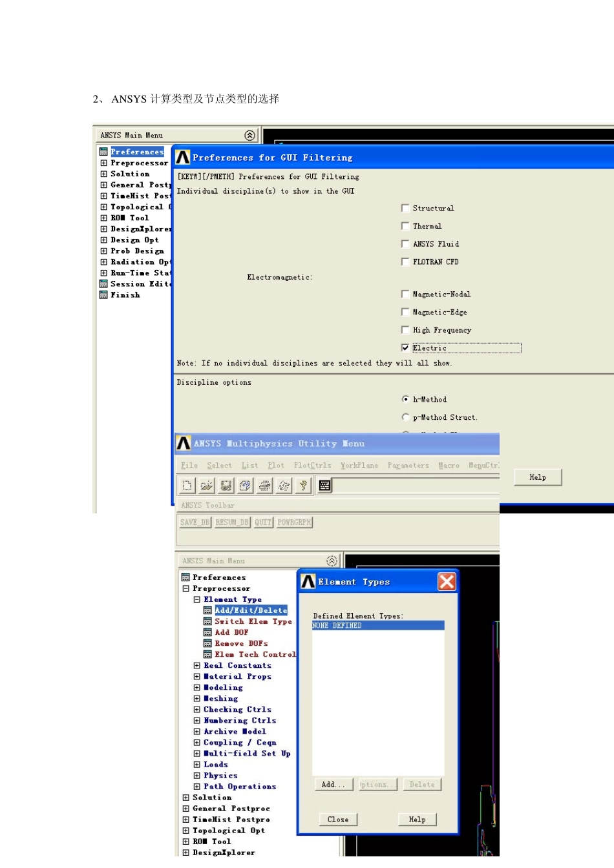
Task: Expand the Meshing node
Action: pyautogui.click(x=196, y=698)
